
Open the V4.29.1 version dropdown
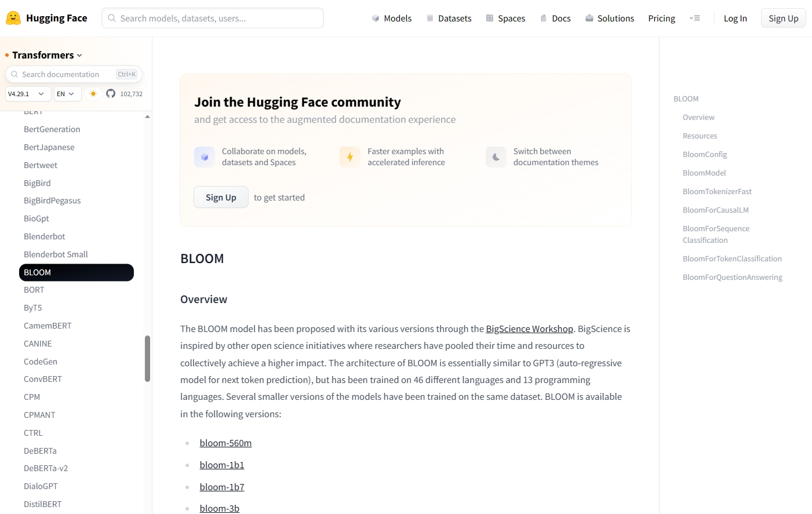point(27,94)
